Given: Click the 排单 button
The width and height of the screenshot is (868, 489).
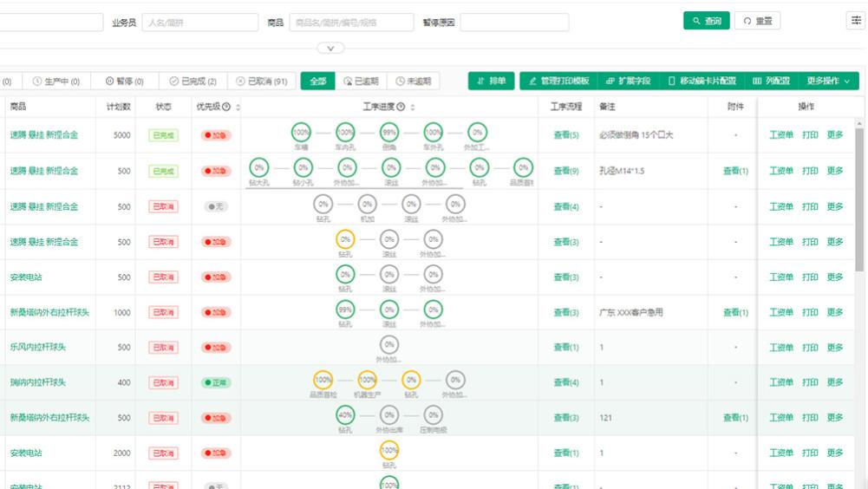Looking at the screenshot, I should (x=491, y=81).
